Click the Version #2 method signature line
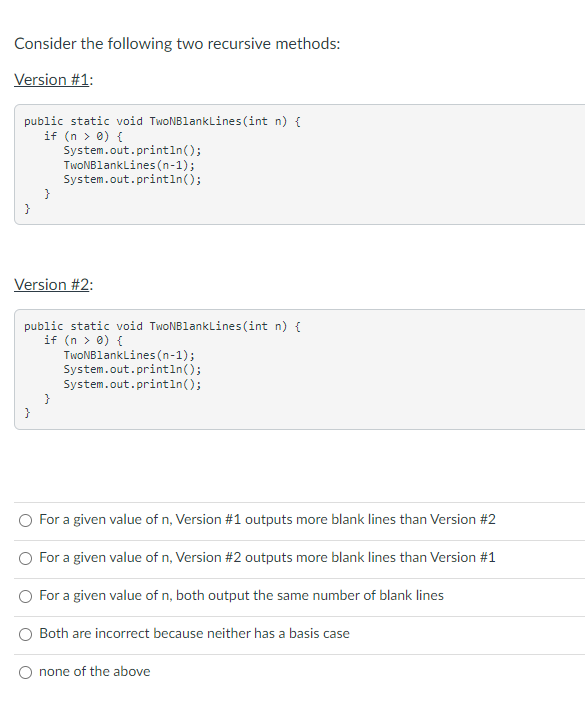585x703 pixels. pyautogui.click(x=162, y=326)
